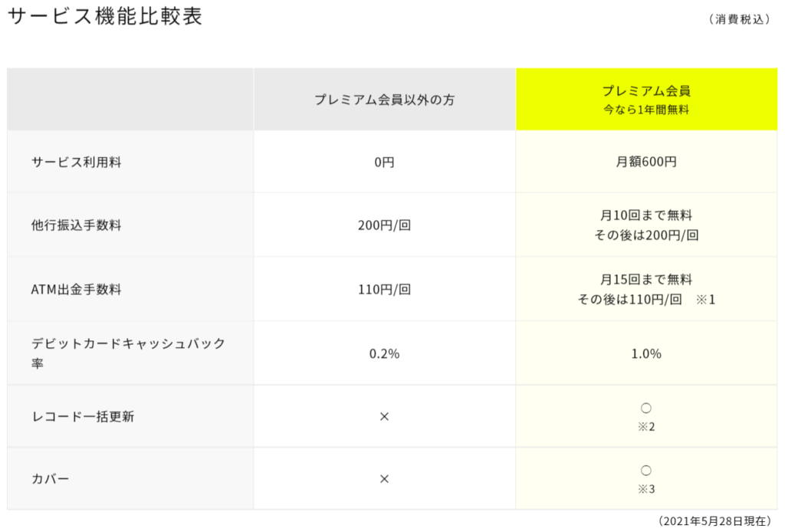
Task: Click the プレミアム会員以外の方 column header
Action: point(384,99)
